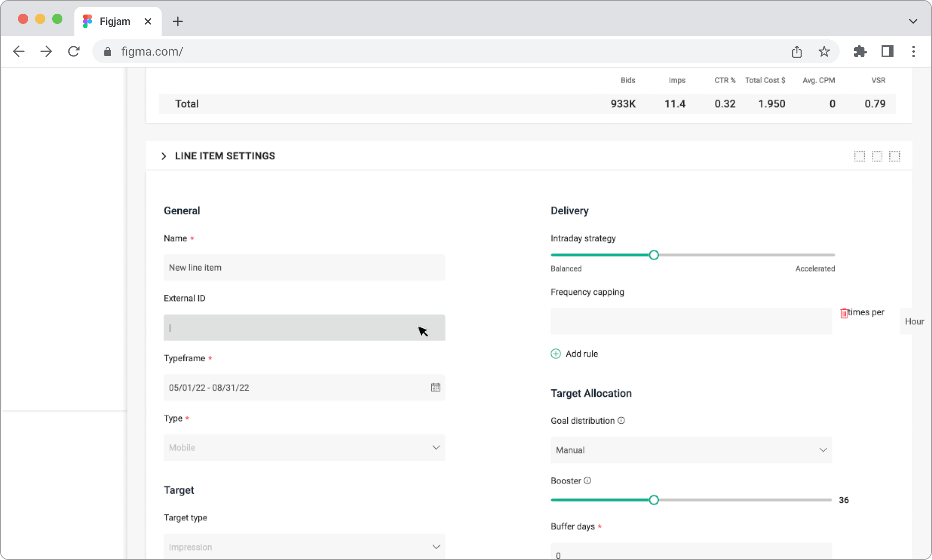Click the 933K value in Total row
932x560 pixels.
(x=623, y=104)
